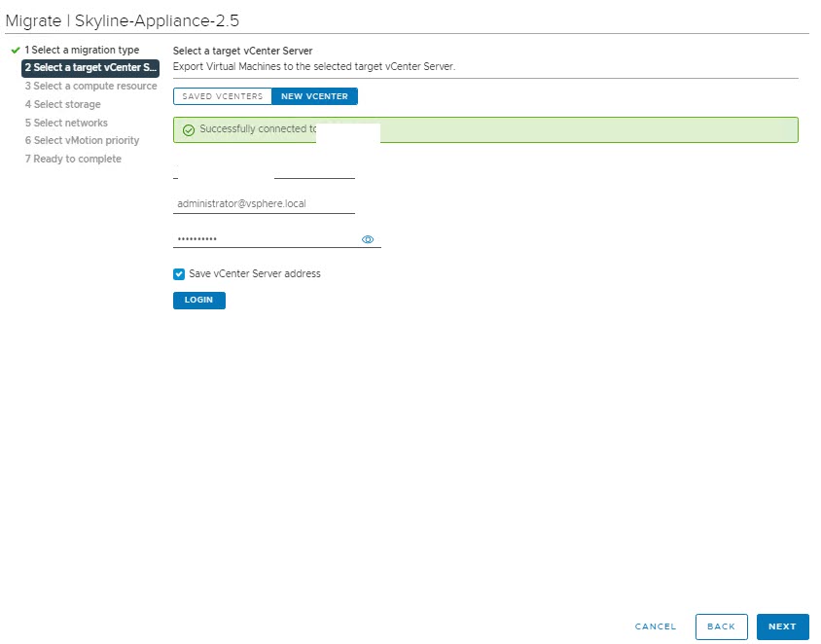
Task: Jump to step 3 Select a compute resource
Action: coord(90,87)
